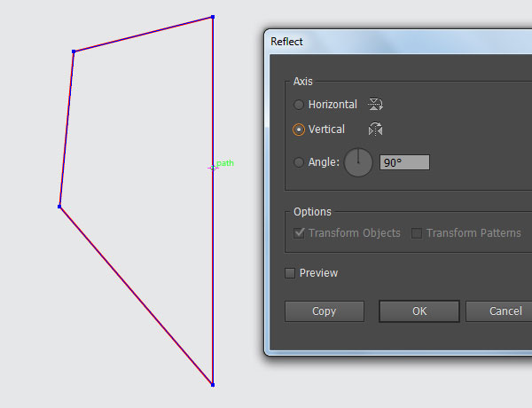
Task: Toggle the Transform Objects checkbox
Action: [299, 233]
